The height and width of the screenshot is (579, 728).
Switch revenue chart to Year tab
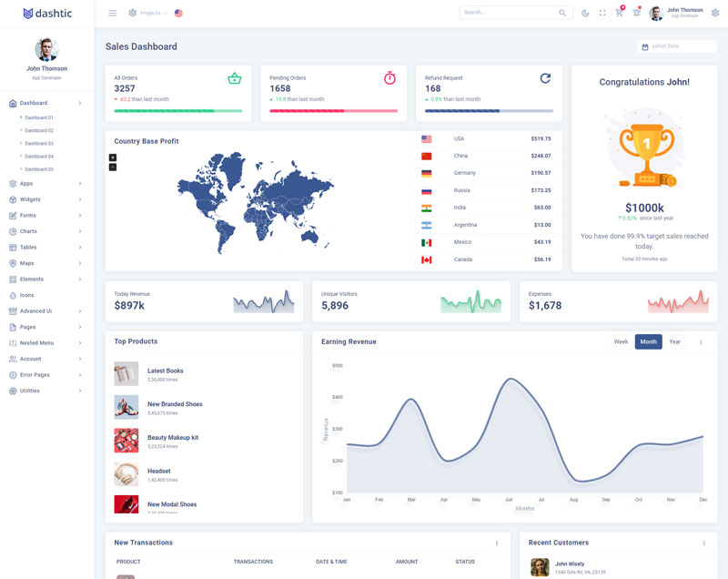[x=674, y=342]
